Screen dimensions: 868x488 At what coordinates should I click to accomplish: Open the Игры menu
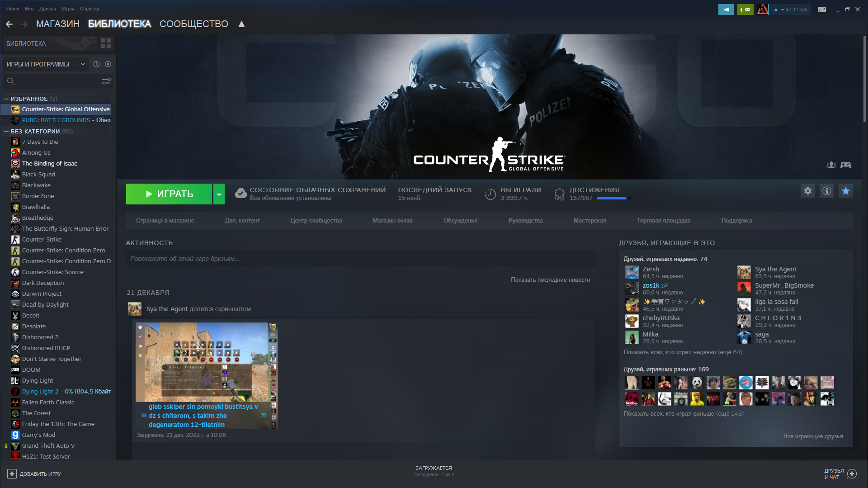(68, 9)
